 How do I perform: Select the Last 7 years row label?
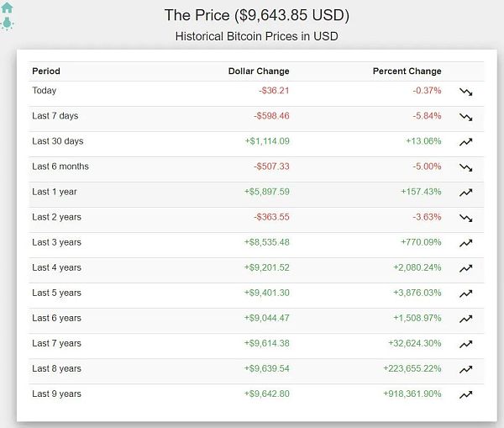56,343
